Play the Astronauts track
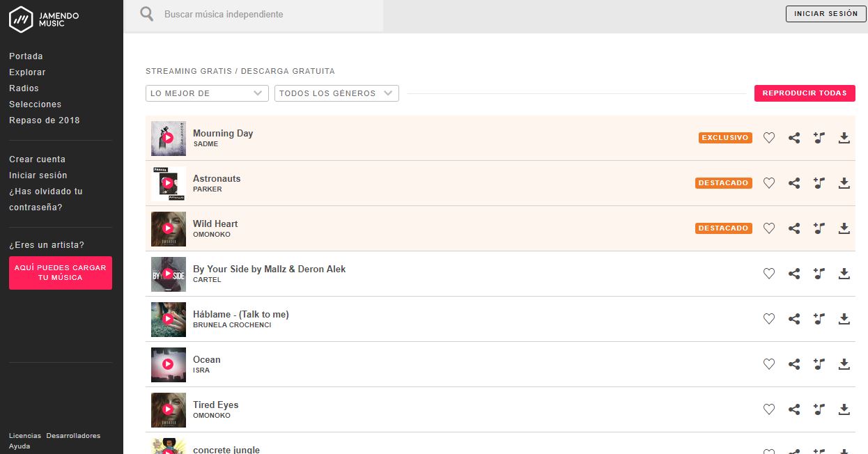Viewport: 868px width, 454px height. pyautogui.click(x=168, y=183)
